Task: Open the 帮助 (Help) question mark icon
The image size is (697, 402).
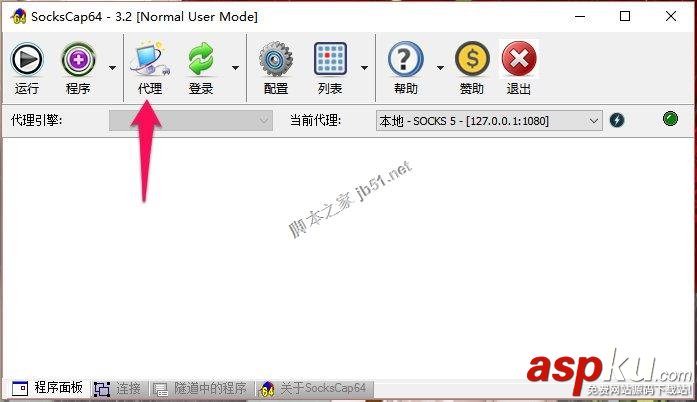Action: click(405, 59)
